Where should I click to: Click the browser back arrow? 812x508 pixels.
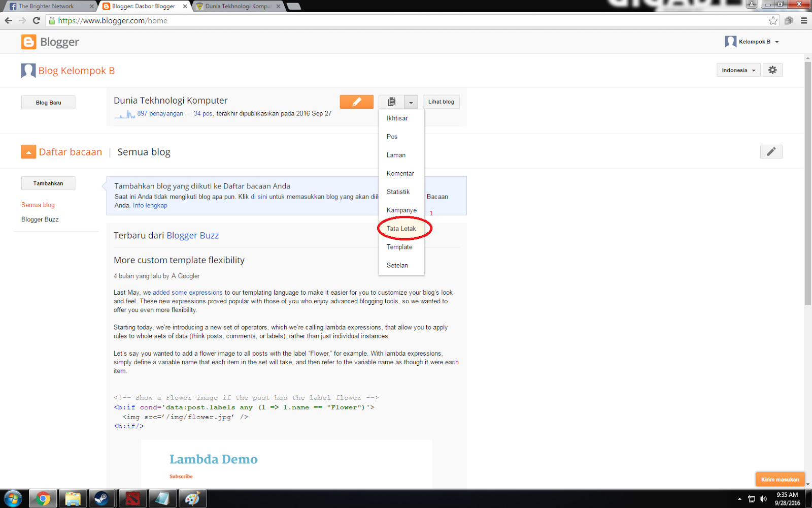(8, 20)
